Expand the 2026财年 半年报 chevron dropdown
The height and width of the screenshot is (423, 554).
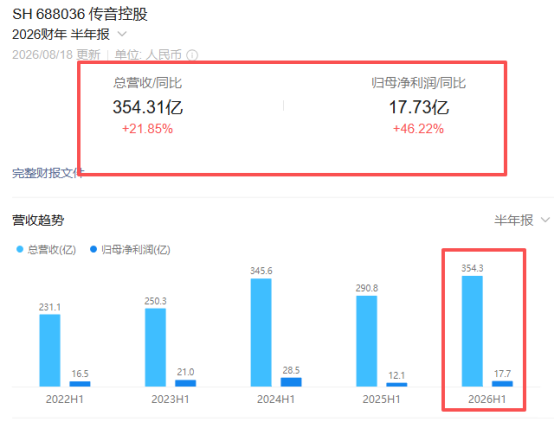[x=122, y=34]
